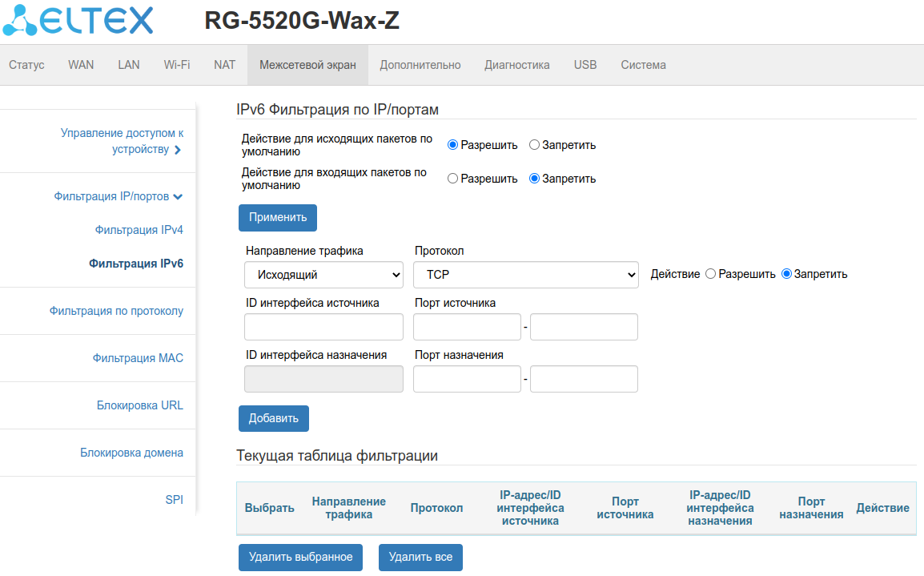Select allow for outgoing packets default
The image size is (924, 576).
click(x=452, y=145)
